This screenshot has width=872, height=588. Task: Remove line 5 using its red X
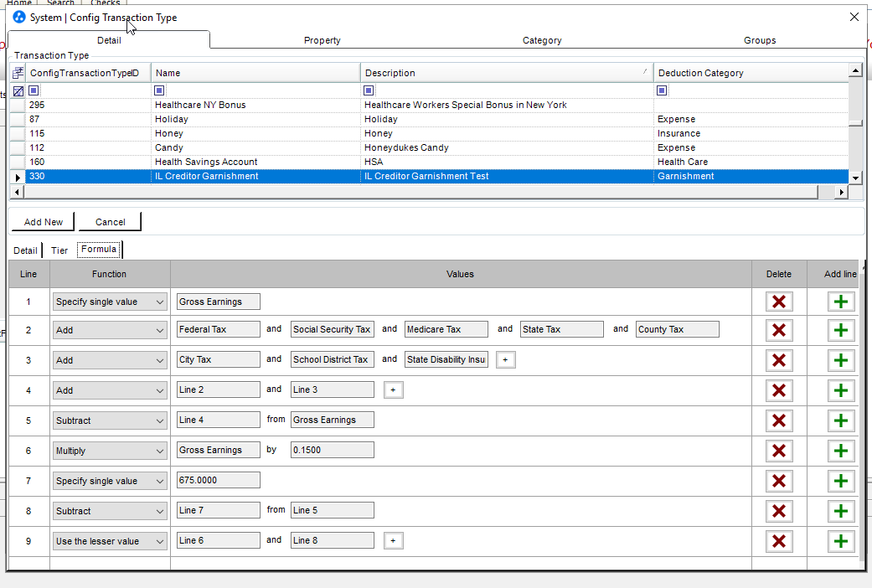coord(779,420)
